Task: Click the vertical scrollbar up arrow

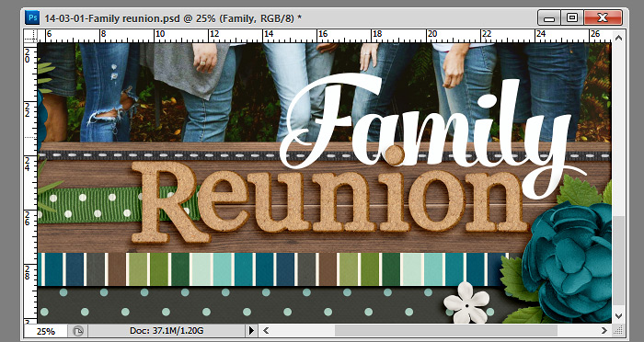Action: 618,38
